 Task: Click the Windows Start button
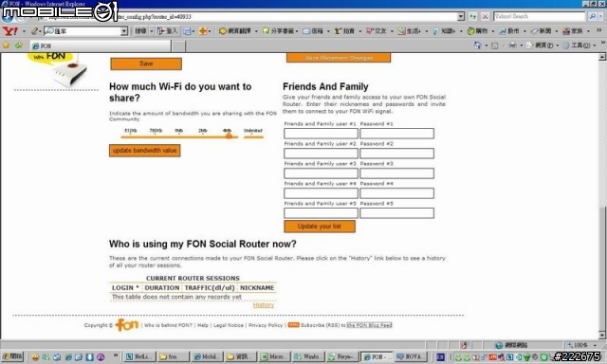(x=12, y=356)
